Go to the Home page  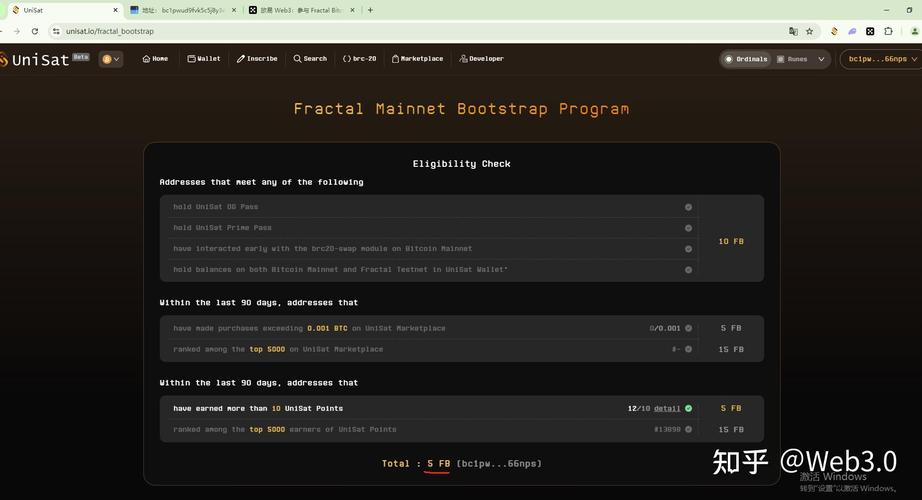click(x=155, y=59)
